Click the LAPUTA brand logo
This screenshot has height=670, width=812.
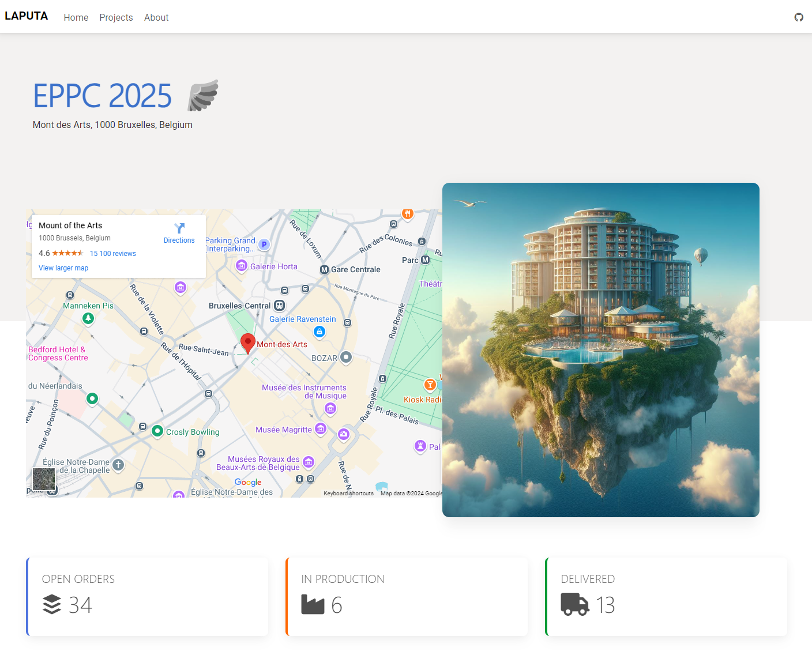tap(27, 16)
